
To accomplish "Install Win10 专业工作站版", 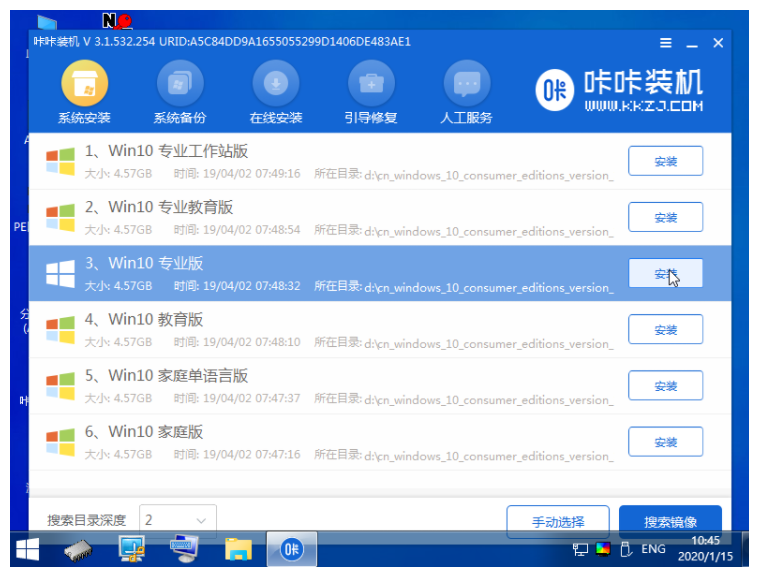I will pos(665,161).
